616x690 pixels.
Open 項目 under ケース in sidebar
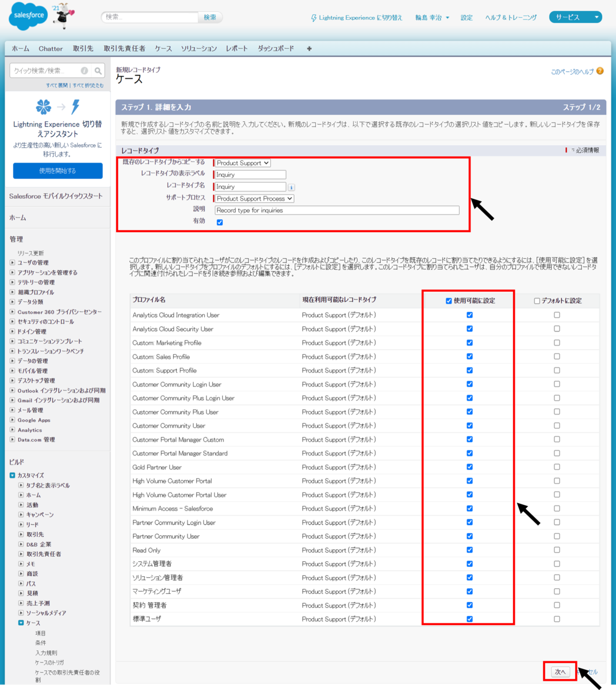pyautogui.click(x=40, y=633)
